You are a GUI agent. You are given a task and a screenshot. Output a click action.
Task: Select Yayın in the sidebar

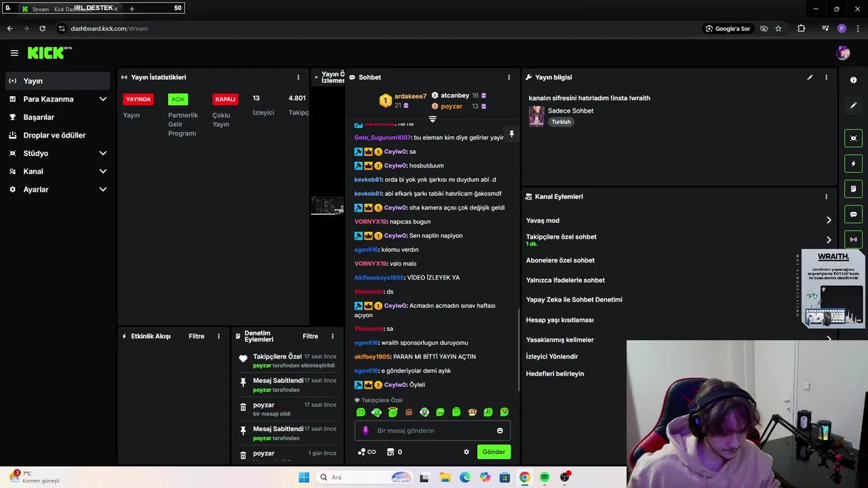click(x=58, y=81)
